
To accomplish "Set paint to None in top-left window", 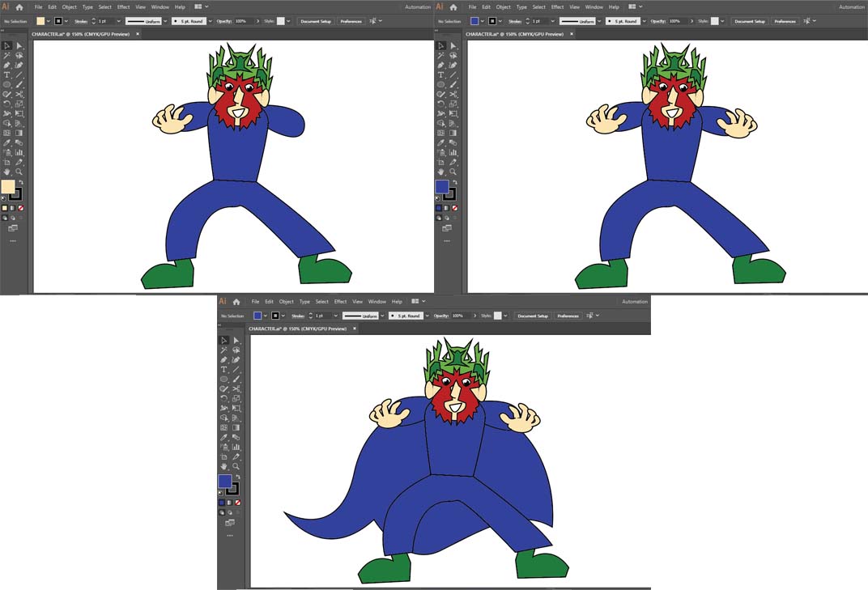I will click(x=21, y=208).
